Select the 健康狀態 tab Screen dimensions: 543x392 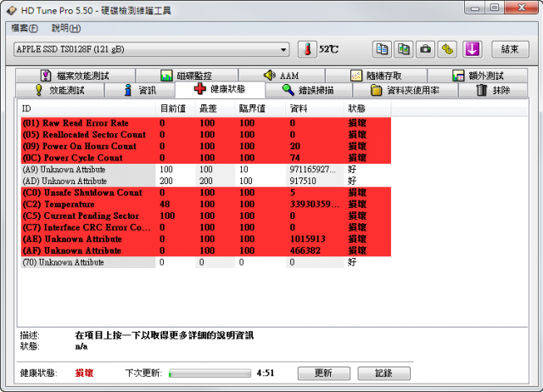220,89
